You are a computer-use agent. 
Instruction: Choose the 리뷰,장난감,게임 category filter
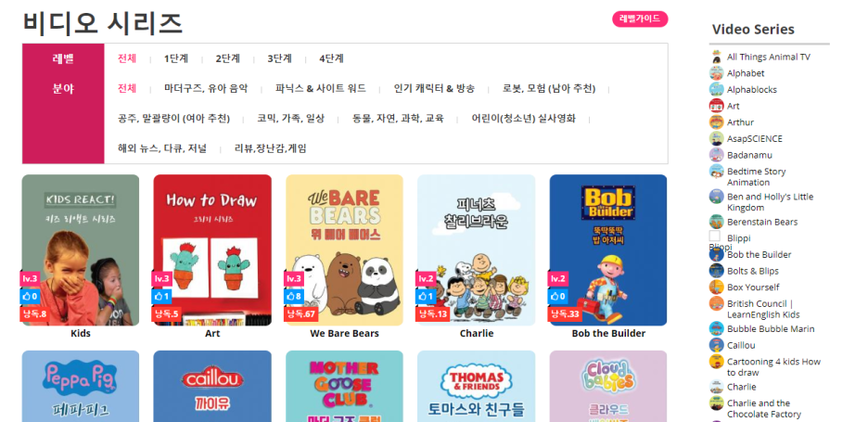click(x=270, y=148)
